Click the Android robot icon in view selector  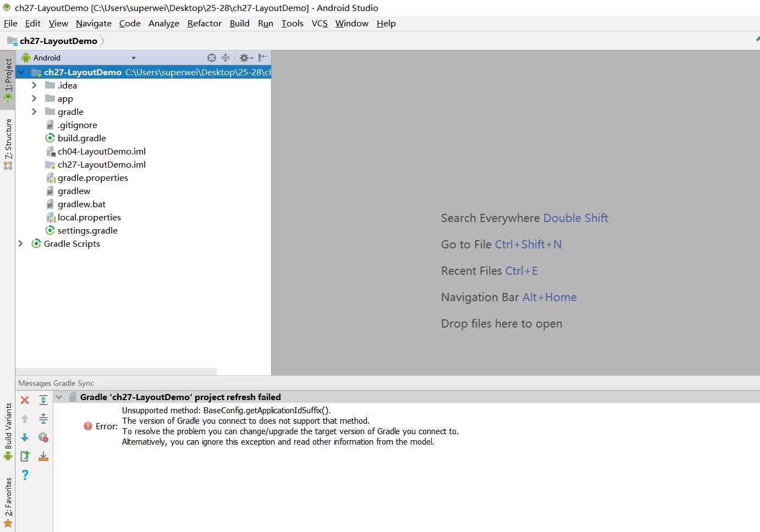(x=26, y=58)
